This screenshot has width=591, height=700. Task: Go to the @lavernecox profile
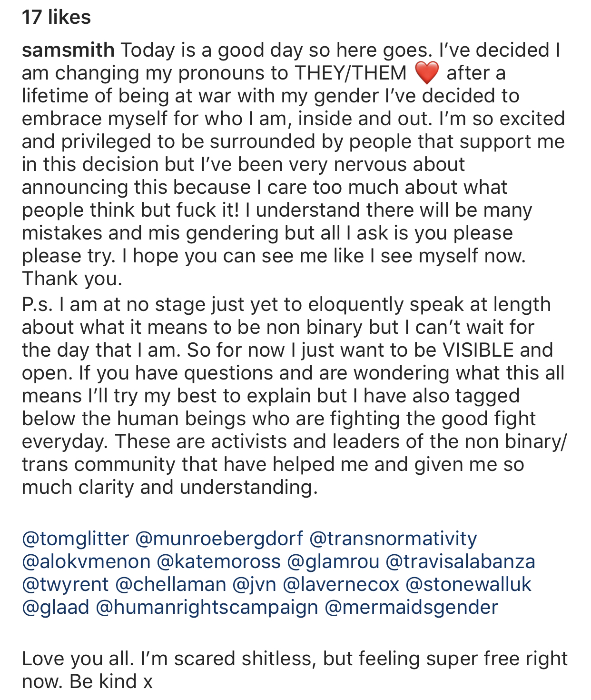point(341,584)
